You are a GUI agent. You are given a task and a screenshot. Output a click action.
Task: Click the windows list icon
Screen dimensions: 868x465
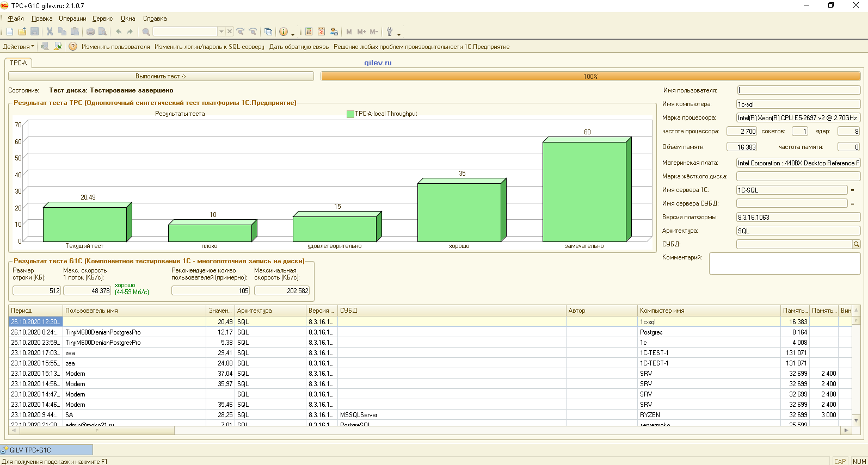click(x=268, y=32)
